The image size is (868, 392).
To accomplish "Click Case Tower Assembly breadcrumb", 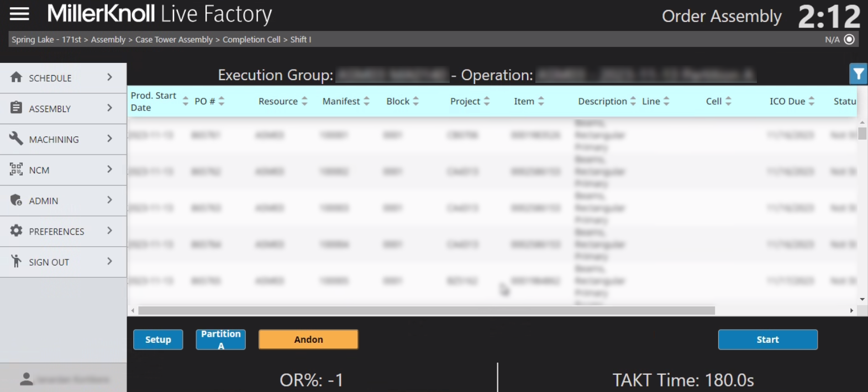I will tap(174, 40).
